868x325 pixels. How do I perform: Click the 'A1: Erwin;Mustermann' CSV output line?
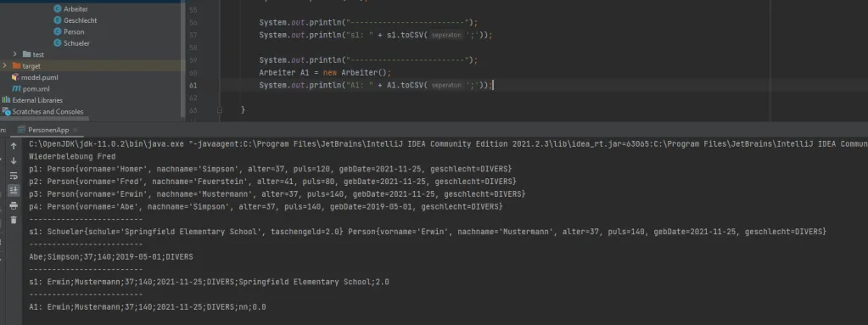[x=148, y=306]
